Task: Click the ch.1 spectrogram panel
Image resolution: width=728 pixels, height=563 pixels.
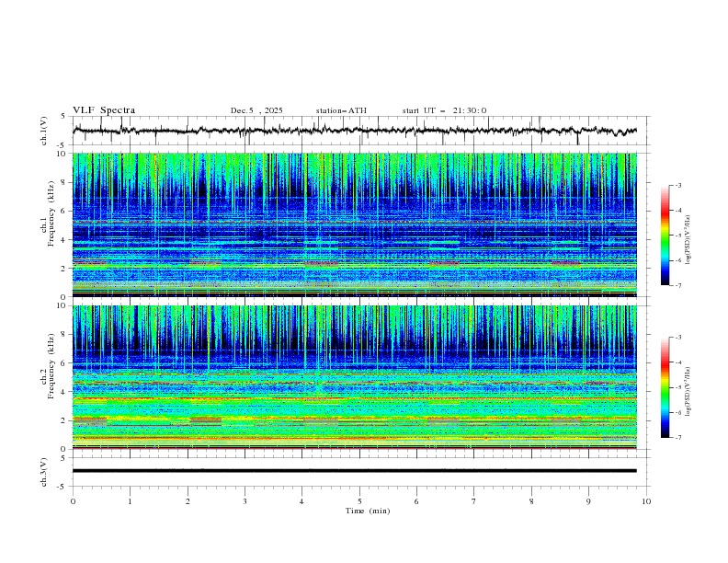Action: pos(355,224)
